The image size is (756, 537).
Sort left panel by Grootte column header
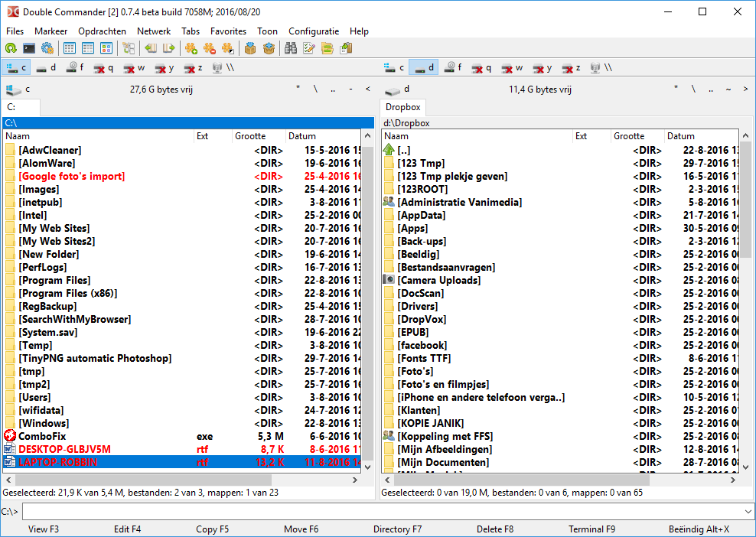[259, 136]
